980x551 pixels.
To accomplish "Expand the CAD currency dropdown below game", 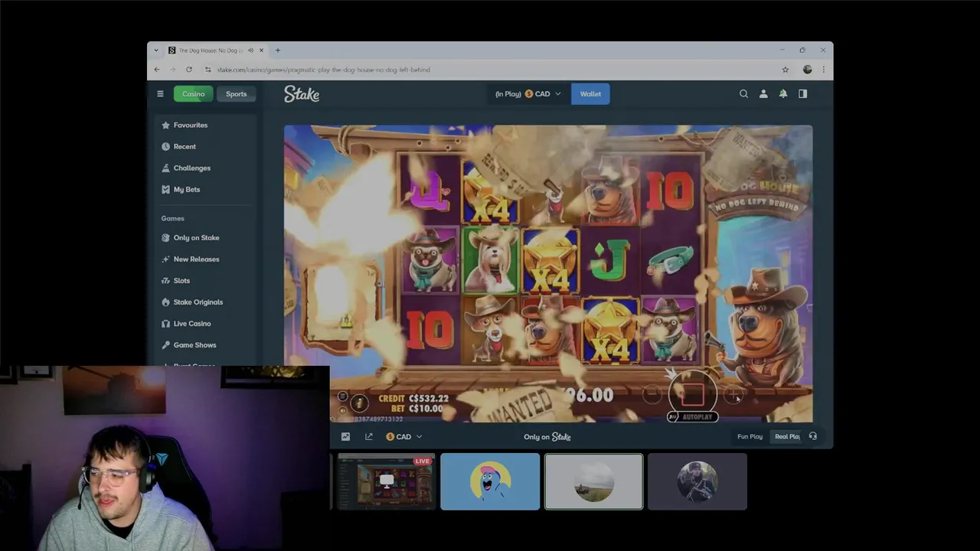I will pyautogui.click(x=403, y=437).
